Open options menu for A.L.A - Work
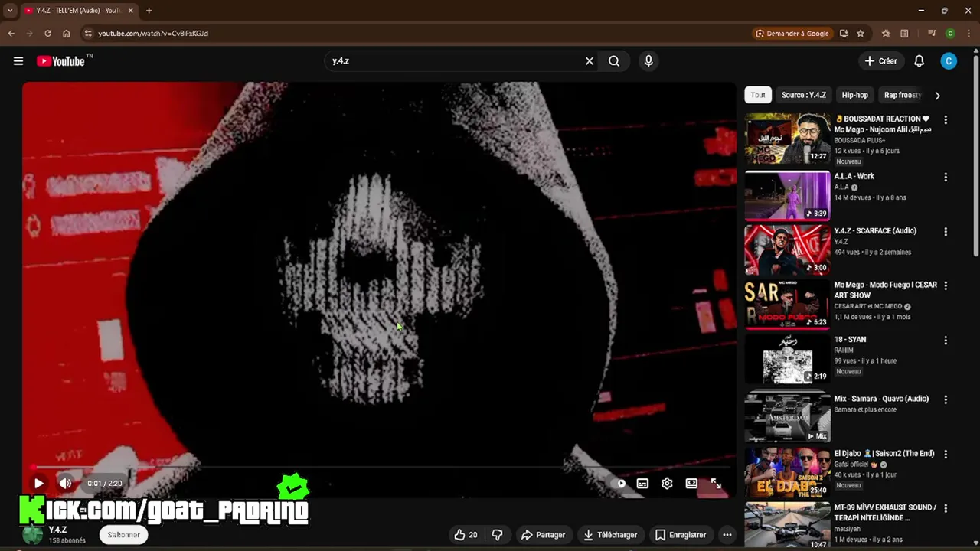This screenshot has height=551, width=980. (946, 178)
